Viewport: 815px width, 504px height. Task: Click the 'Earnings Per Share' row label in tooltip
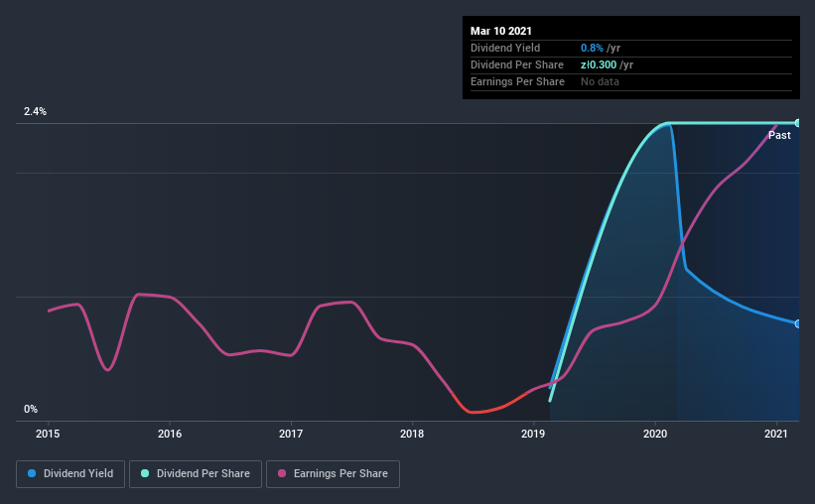click(x=517, y=81)
